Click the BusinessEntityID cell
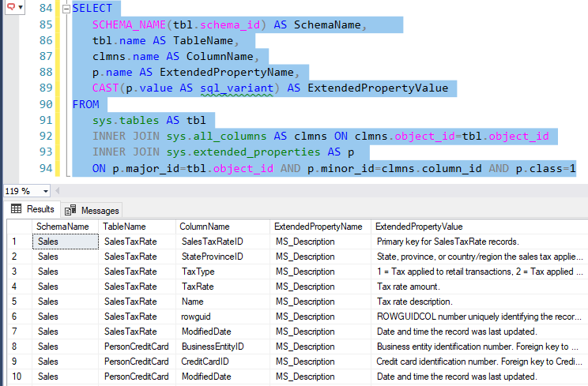 pos(222,347)
